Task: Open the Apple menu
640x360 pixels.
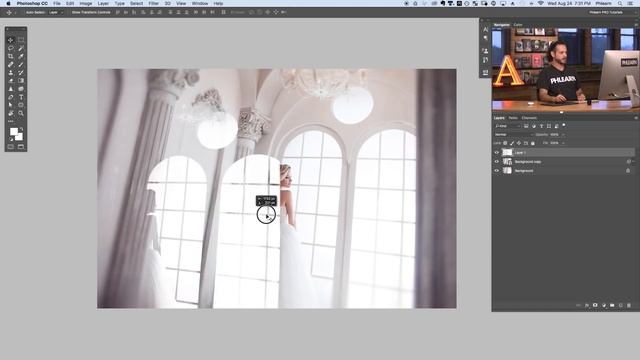Action: pos(8,3)
